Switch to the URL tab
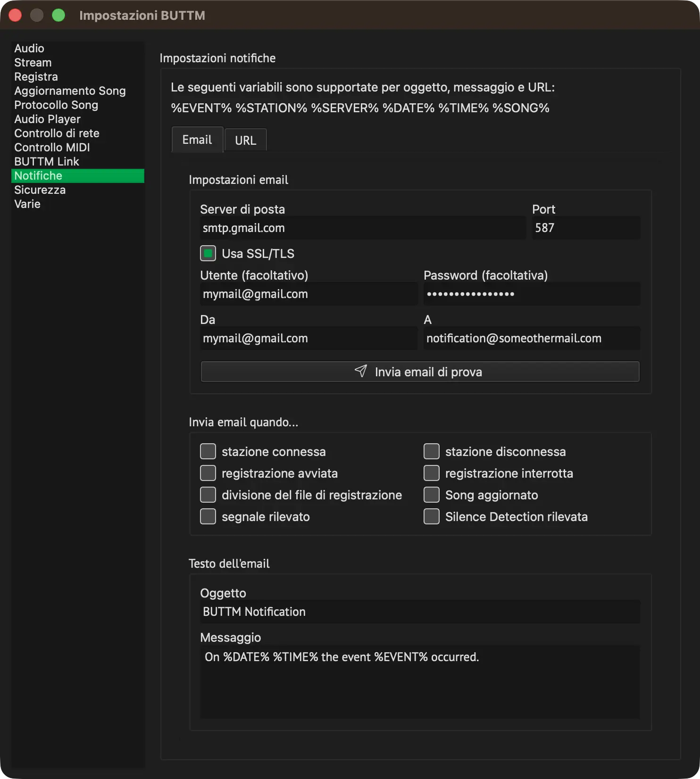 (246, 140)
